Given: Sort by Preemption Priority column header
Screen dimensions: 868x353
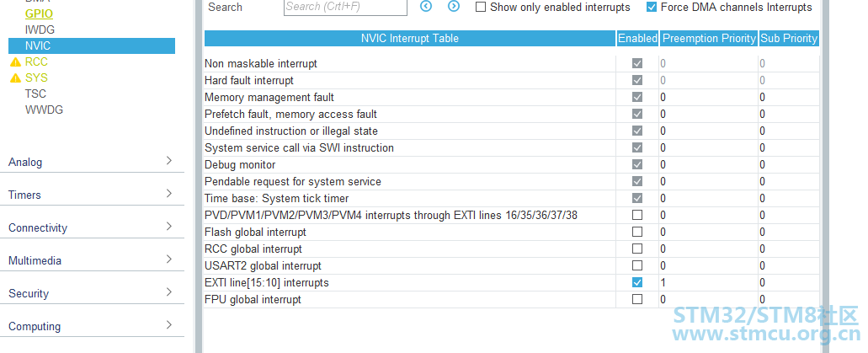Looking at the screenshot, I should [x=709, y=38].
